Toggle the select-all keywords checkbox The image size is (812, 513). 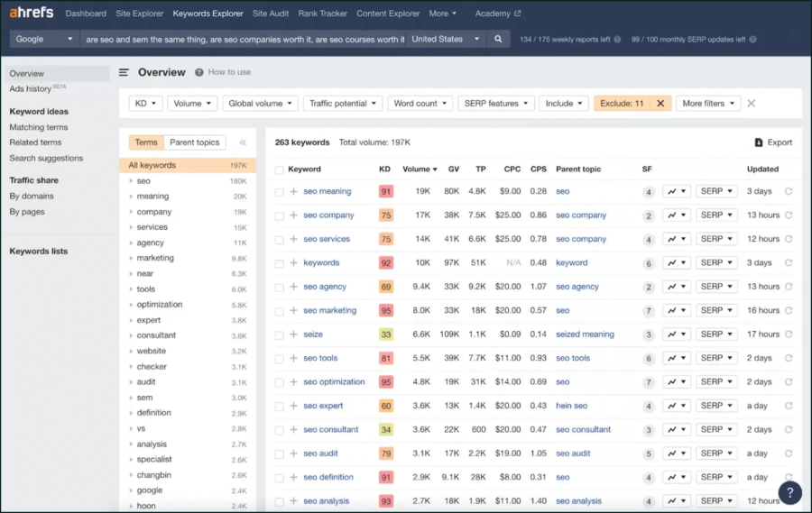(x=279, y=169)
